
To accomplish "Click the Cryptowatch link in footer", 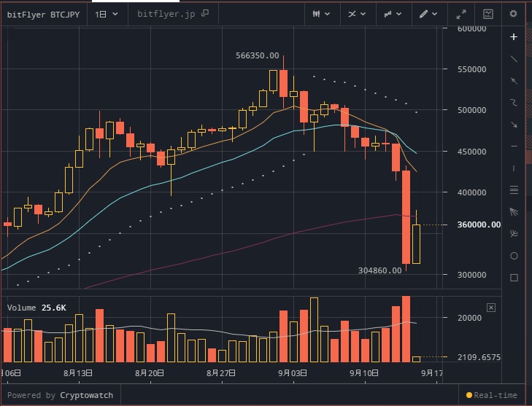I will [x=87, y=395].
